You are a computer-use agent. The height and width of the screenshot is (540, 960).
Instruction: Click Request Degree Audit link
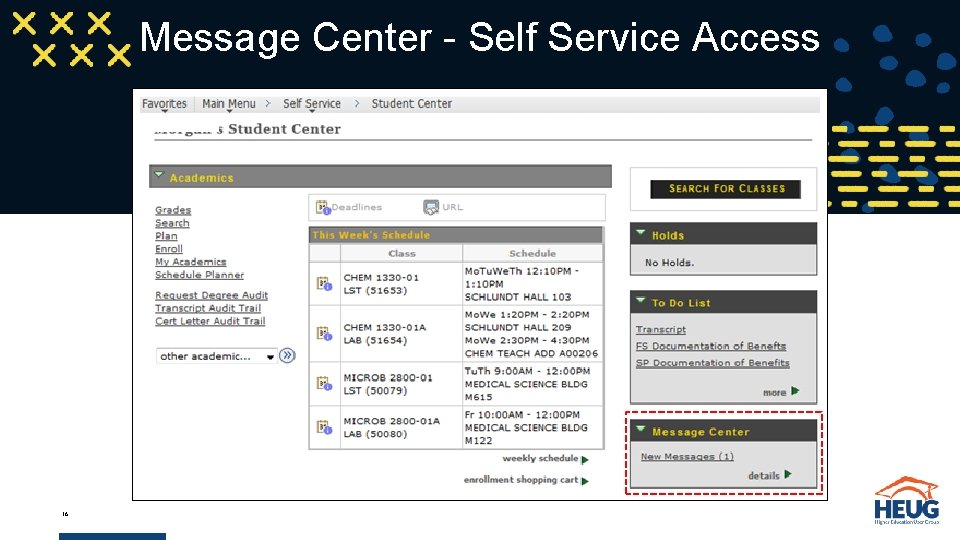[211, 295]
